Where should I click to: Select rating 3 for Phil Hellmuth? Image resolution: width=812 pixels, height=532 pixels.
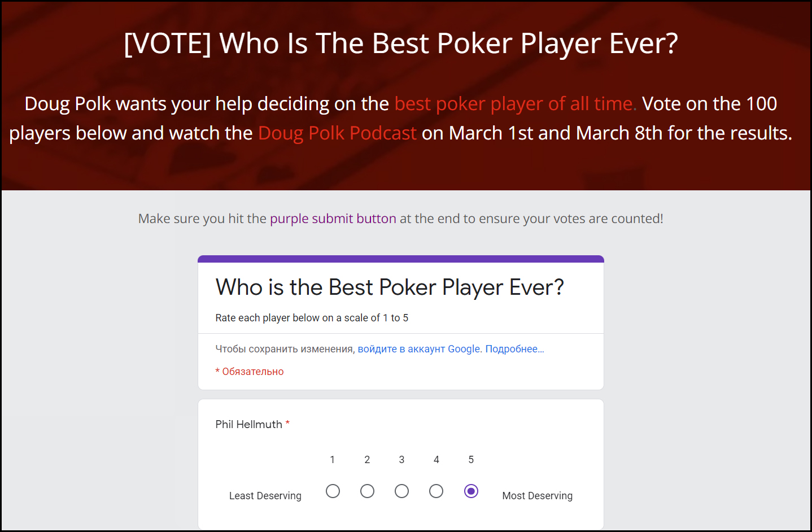click(401, 491)
